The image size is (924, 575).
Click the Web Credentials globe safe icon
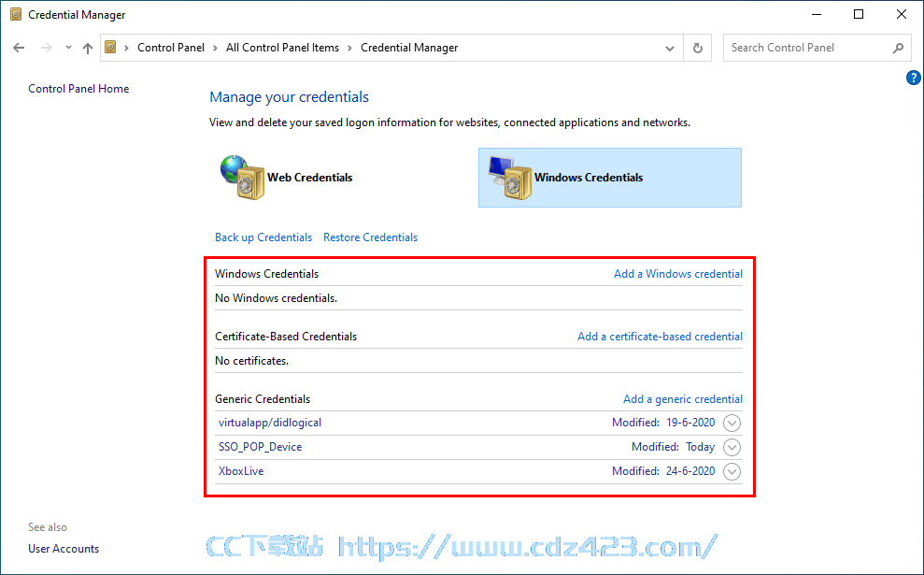tap(242, 178)
